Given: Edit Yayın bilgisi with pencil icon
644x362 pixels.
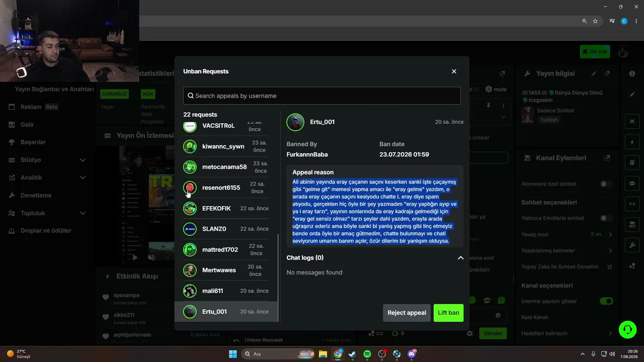Looking at the screenshot, I should pos(594,73).
